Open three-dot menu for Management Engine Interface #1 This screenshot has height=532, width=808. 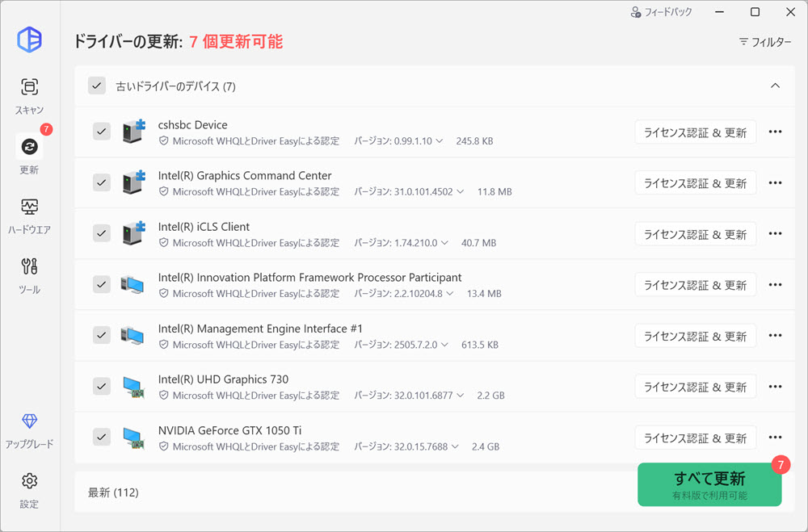pyautogui.click(x=775, y=336)
